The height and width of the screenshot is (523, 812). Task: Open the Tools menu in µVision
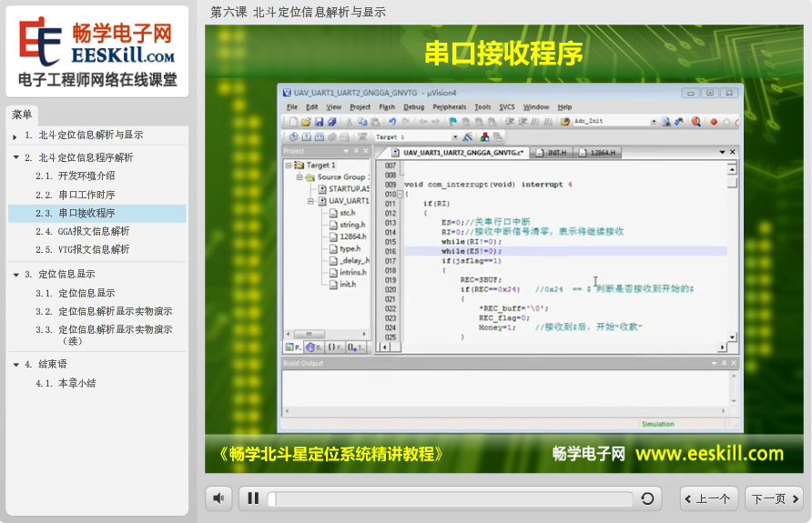(x=482, y=107)
